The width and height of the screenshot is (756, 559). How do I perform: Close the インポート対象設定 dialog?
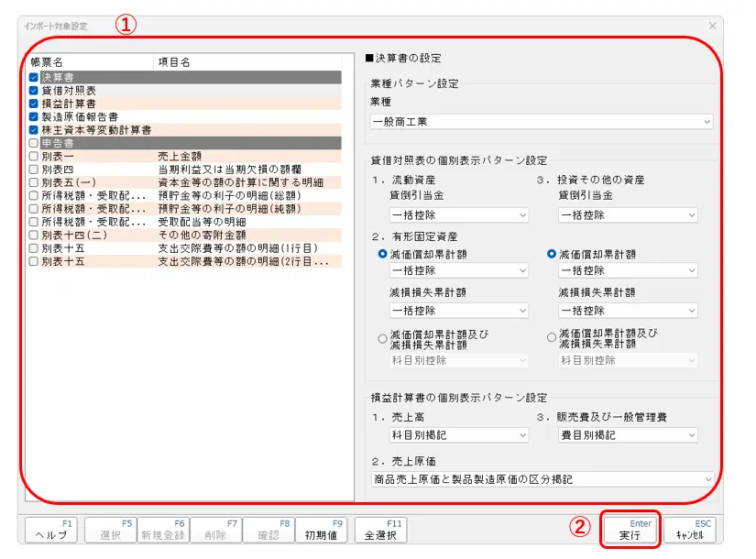(713, 26)
